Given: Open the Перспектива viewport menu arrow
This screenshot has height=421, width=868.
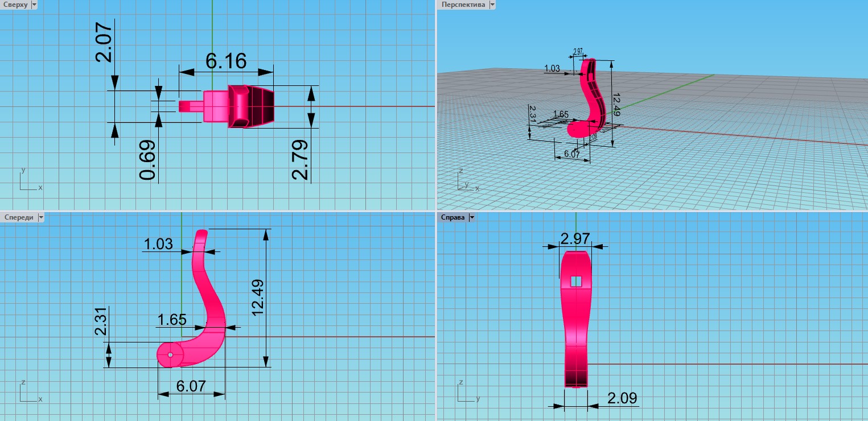Looking at the screenshot, I should coord(492,5).
